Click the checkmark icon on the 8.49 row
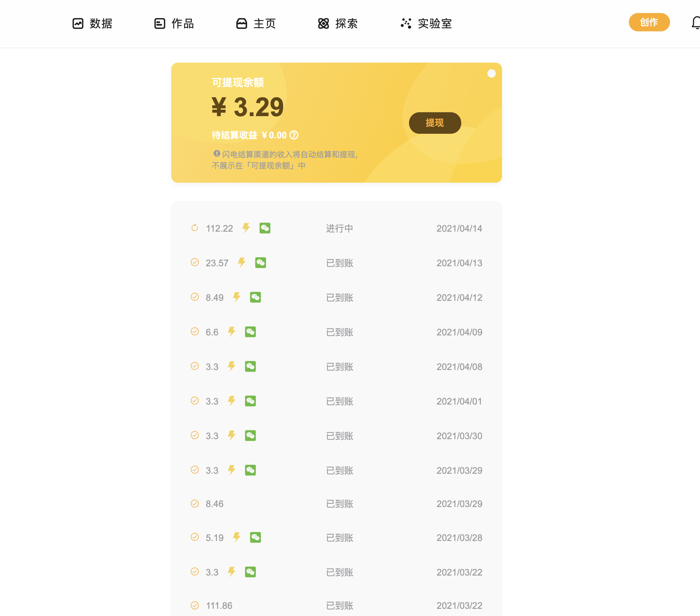Viewport: 700px width, 616px height. 194,297
